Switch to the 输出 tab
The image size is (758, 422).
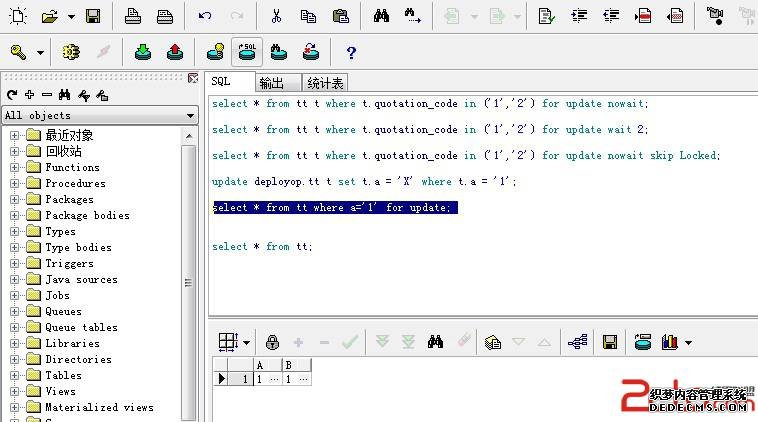tap(271, 83)
